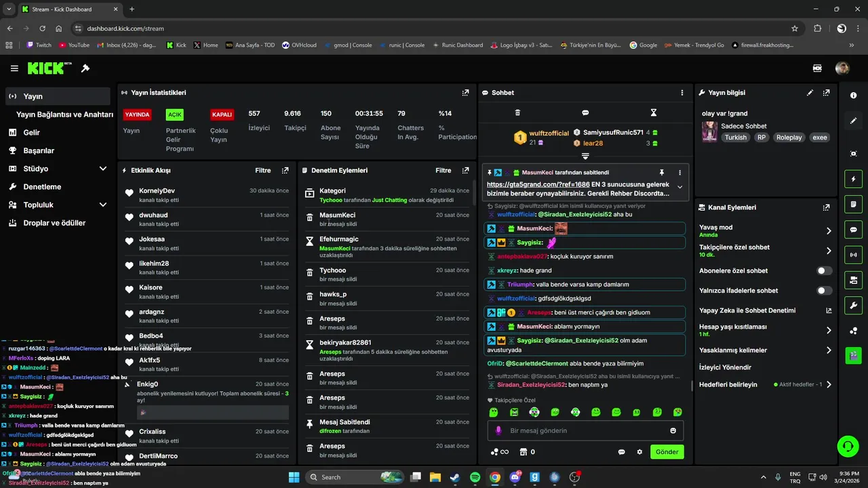Click İzleyici Yönlendir in Kanal Eylemleri

[x=725, y=367]
